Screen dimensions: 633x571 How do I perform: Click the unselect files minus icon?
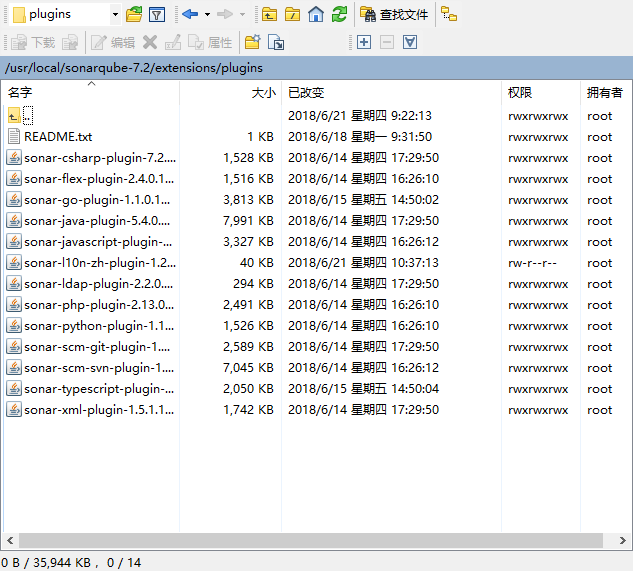[387, 42]
